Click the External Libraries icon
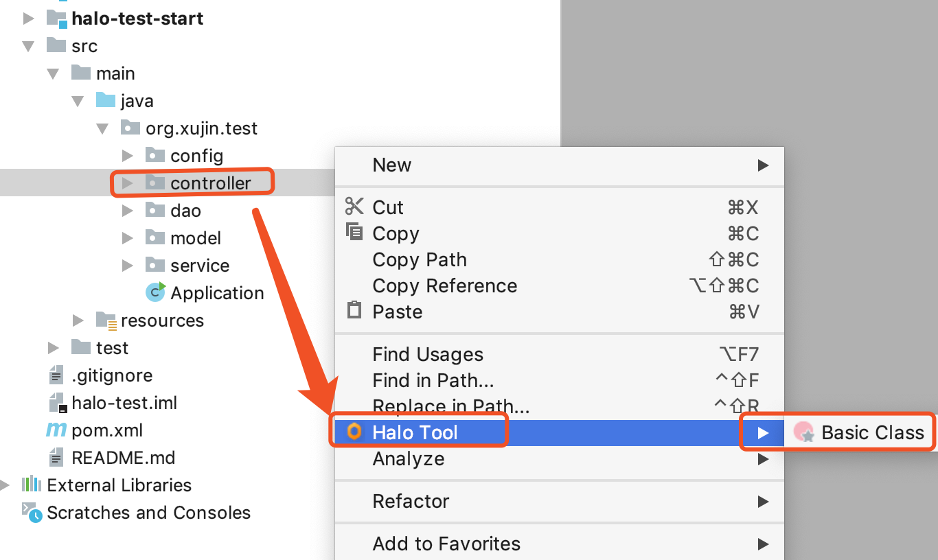This screenshot has width=938, height=560. 31,485
